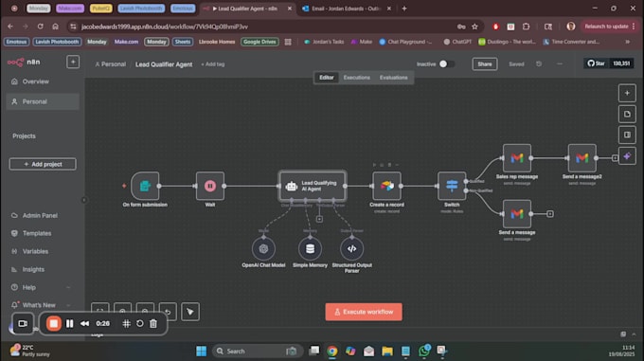Click the tidy up workflow cursor icon
Screen dimensions: 644x361
(x=190, y=312)
